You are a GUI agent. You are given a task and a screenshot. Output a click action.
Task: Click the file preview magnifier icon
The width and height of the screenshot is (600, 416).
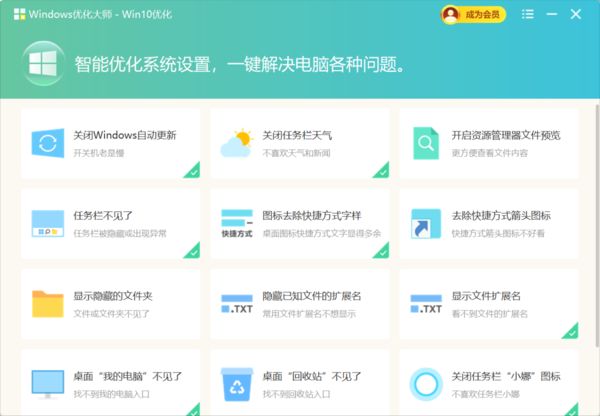(425, 143)
